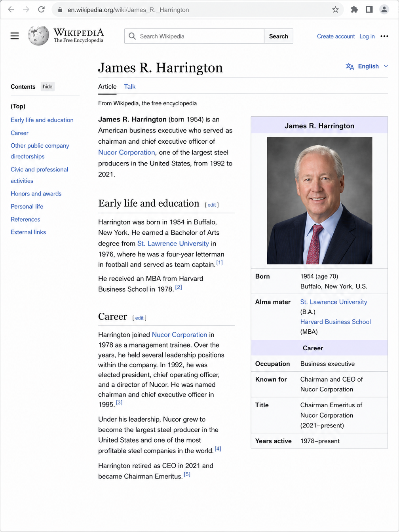Open the browser profile avatar icon
Image resolution: width=399 pixels, height=532 pixels.
click(x=384, y=9)
